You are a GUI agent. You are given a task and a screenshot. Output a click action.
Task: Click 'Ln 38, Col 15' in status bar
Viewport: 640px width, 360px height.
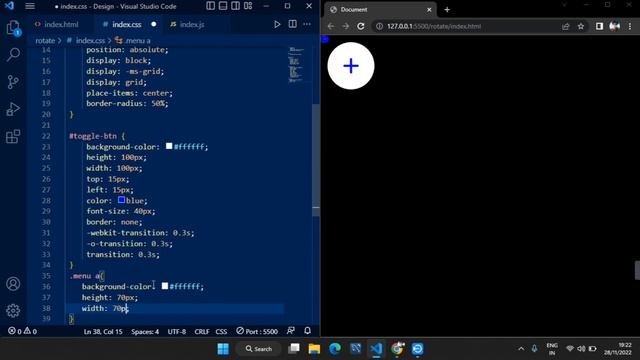tap(103, 331)
